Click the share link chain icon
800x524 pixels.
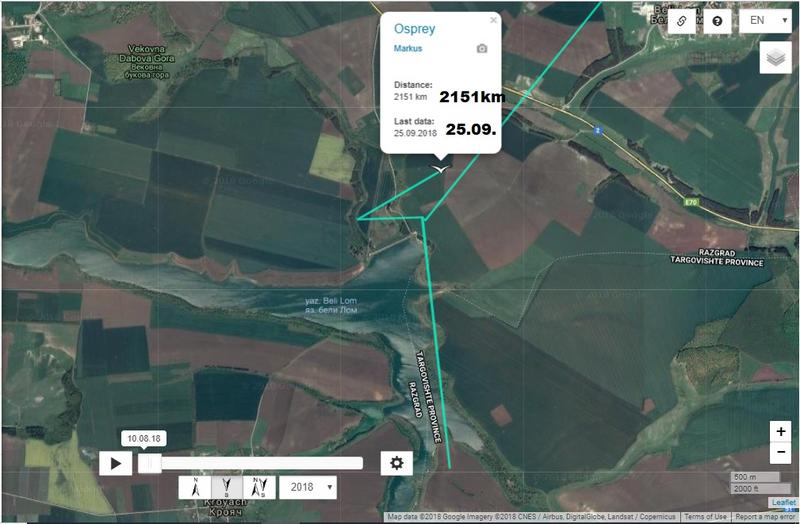pyautogui.click(x=681, y=21)
